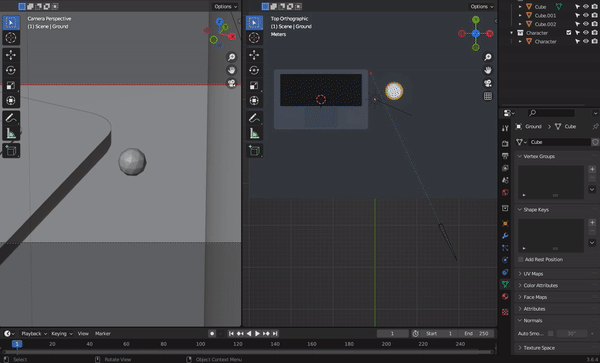Open the World properties tab
Viewport: 600px width, 363px height.
point(505,192)
